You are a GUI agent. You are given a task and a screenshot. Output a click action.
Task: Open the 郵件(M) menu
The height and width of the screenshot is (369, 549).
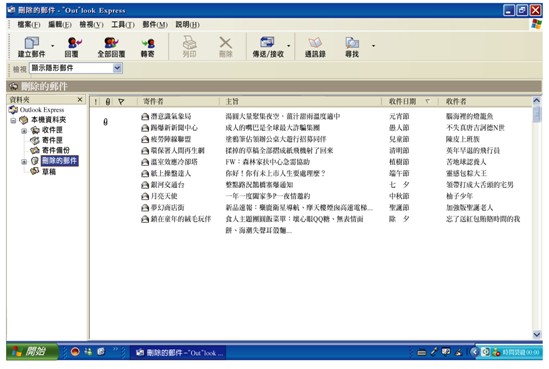pyautogui.click(x=155, y=25)
